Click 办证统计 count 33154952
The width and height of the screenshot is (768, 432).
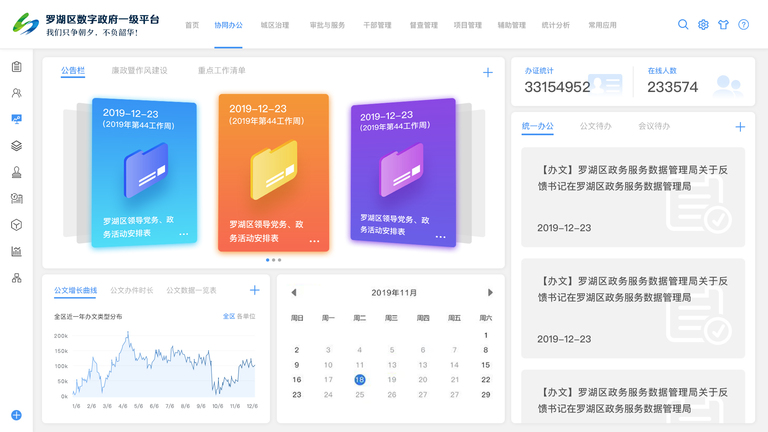(557, 87)
